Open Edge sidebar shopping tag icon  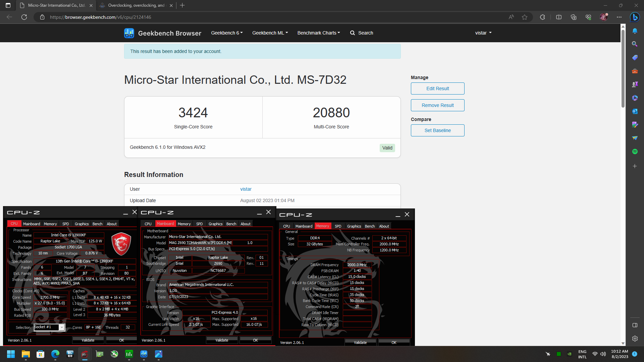(635, 58)
